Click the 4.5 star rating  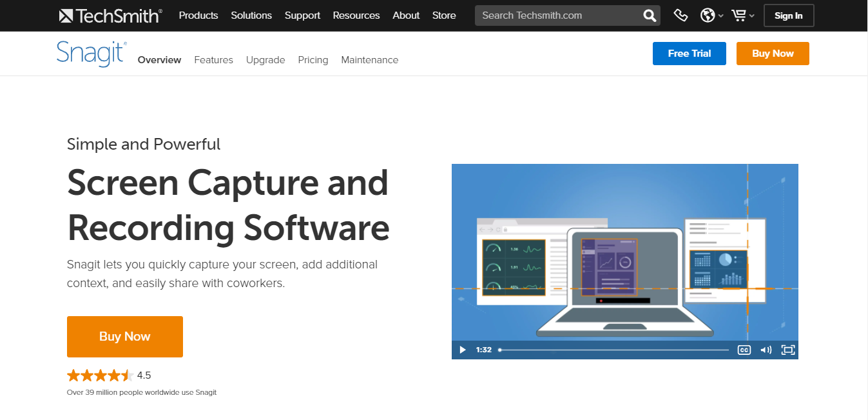point(109,375)
